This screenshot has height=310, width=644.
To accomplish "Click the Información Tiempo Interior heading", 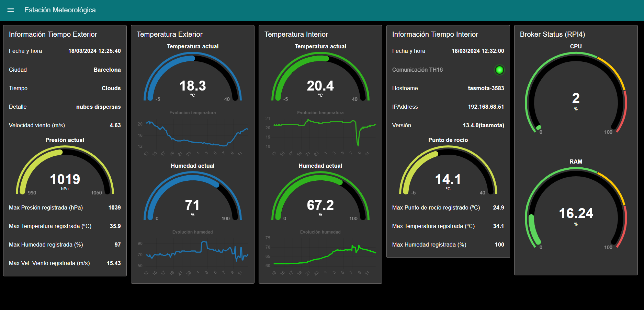I will pyautogui.click(x=435, y=34).
